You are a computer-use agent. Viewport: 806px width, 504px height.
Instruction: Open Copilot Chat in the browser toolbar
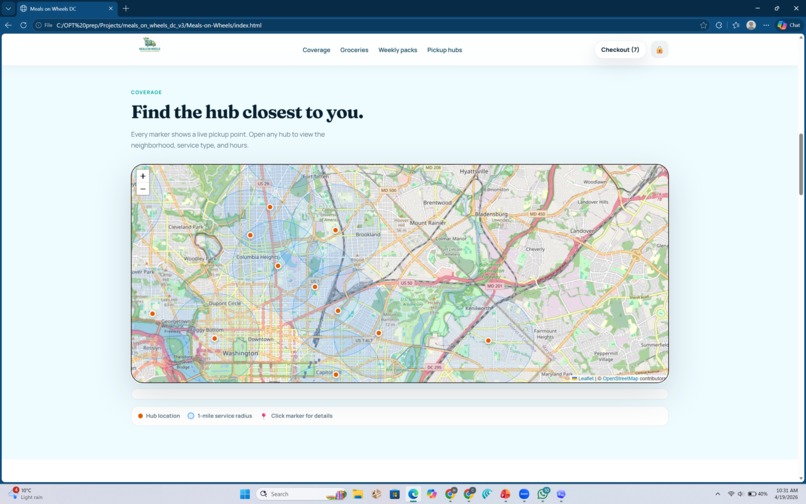coord(789,25)
